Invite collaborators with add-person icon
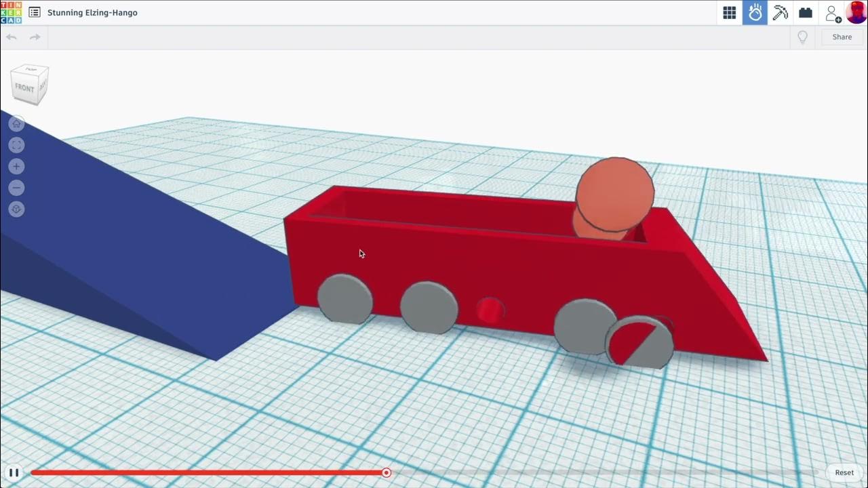Image resolution: width=868 pixels, height=488 pixels. click(833, 13)
